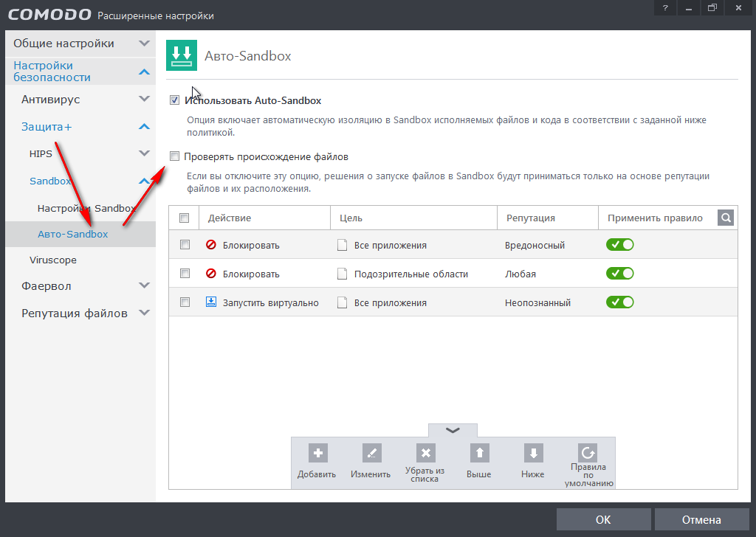Collapse the Защита+ chevron
Viewport: 756px width, 537px height.
click(144, 127)
